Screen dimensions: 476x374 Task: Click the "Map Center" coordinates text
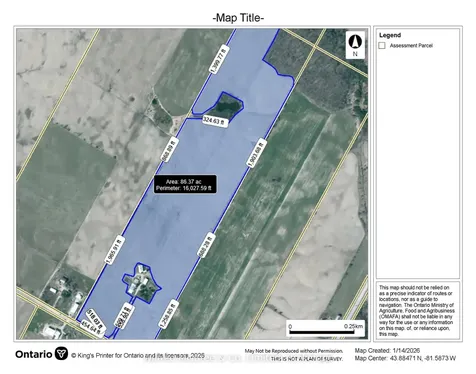click(405, 358)
